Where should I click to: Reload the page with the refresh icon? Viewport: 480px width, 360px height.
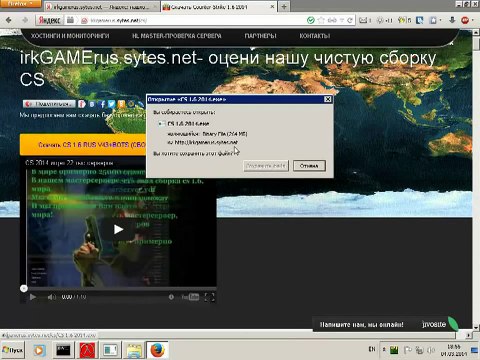coord(350,20)
